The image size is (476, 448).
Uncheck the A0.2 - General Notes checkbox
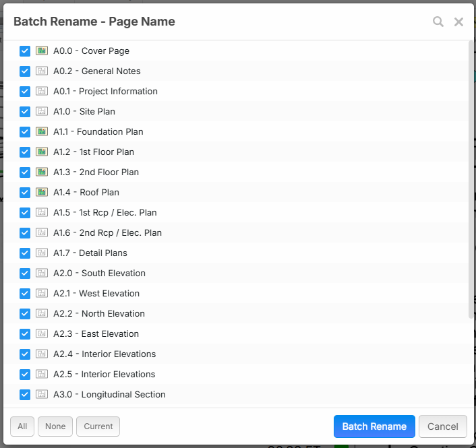click(25, 71)
